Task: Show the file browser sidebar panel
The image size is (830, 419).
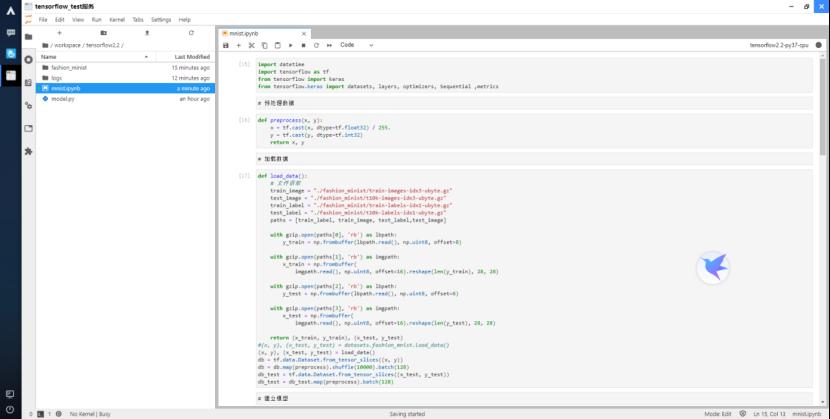Action: [29, 37]
